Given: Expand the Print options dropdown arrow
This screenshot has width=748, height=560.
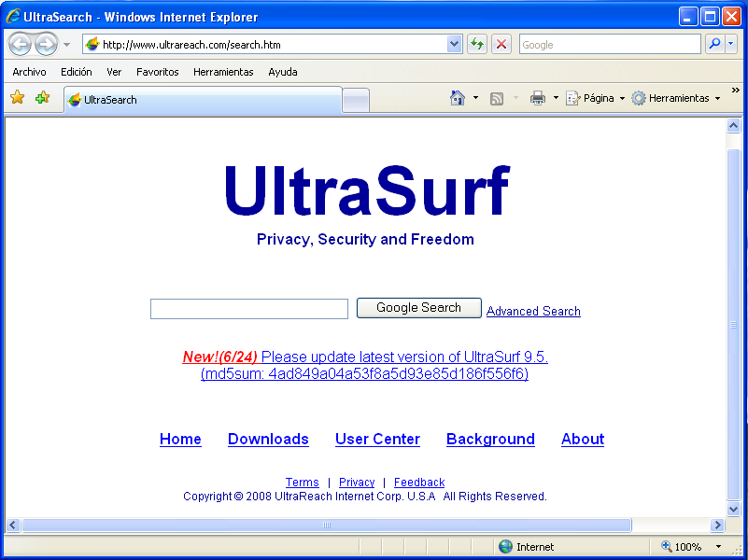Looking at the screenshot, I should pos(556,98).
